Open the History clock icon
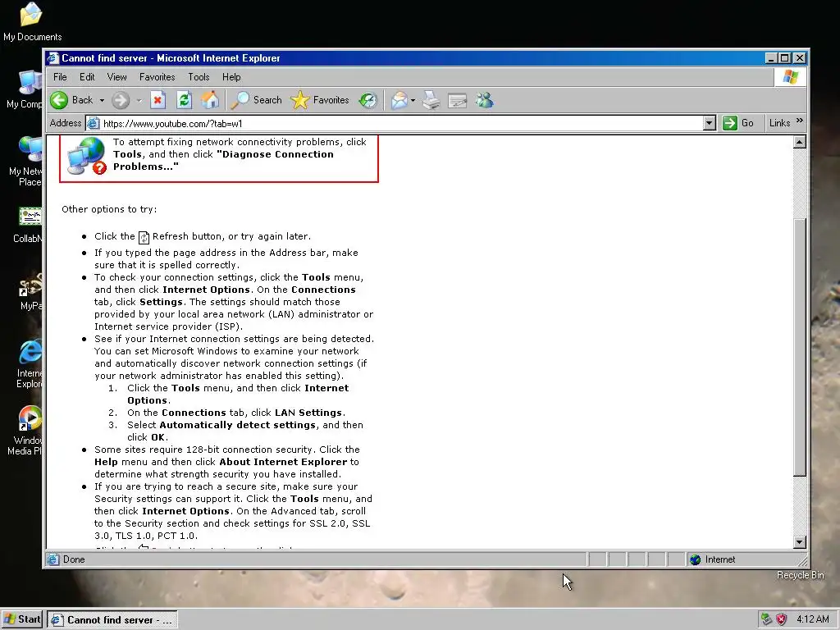 368,100
